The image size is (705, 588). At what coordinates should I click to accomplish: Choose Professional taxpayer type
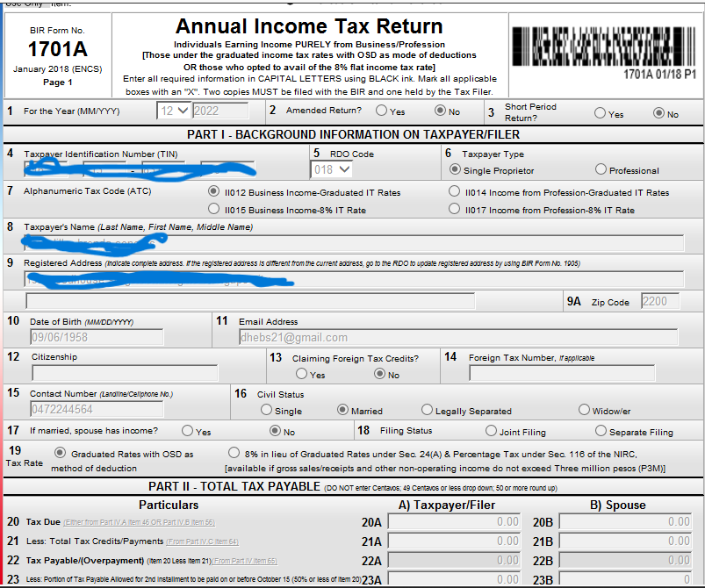tap(601, 169)
